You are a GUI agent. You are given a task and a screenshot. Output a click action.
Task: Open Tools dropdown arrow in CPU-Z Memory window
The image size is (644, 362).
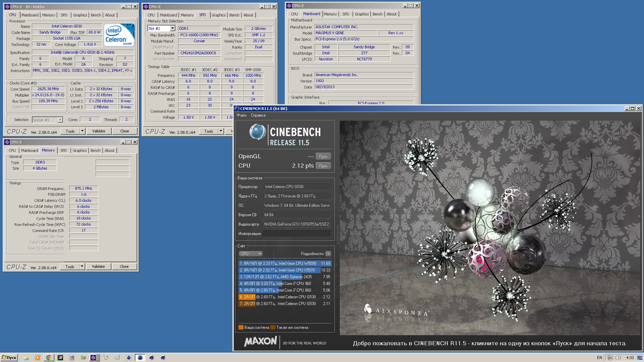(82, 266)
